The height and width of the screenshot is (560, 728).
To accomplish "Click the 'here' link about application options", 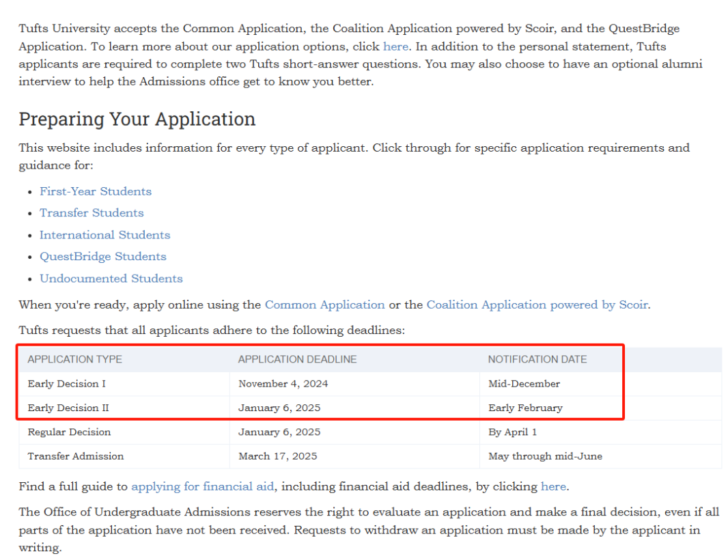I will 395,46.
